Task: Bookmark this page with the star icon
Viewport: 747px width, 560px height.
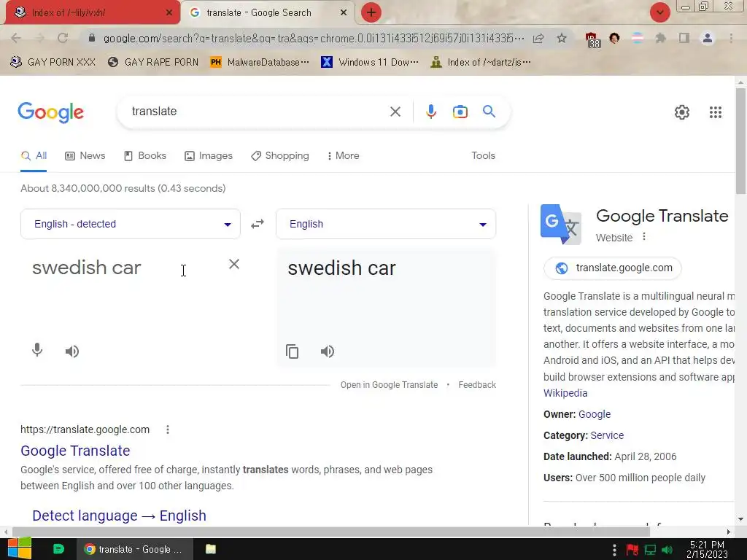Action: [x=562, y=38]
